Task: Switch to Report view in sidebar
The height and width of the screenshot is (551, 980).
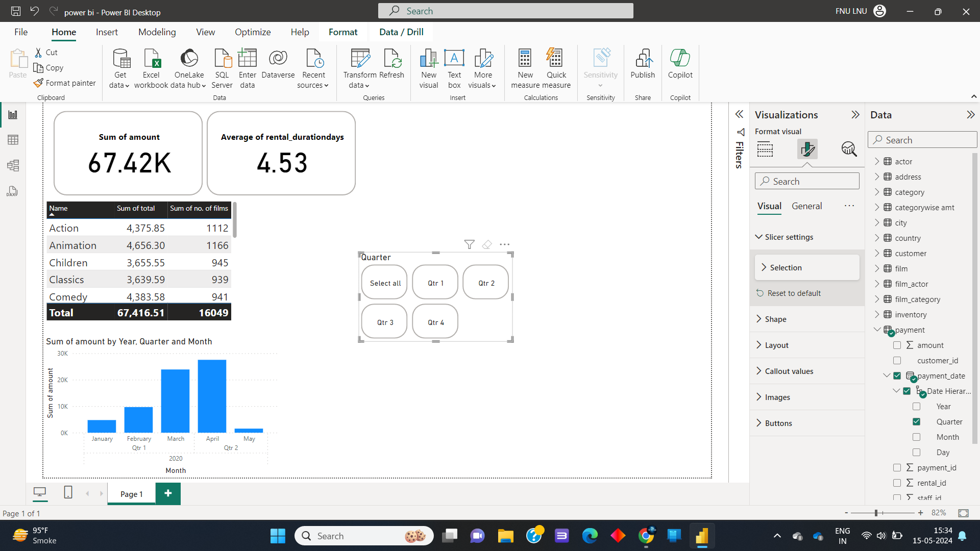Action: click(13, 115)
